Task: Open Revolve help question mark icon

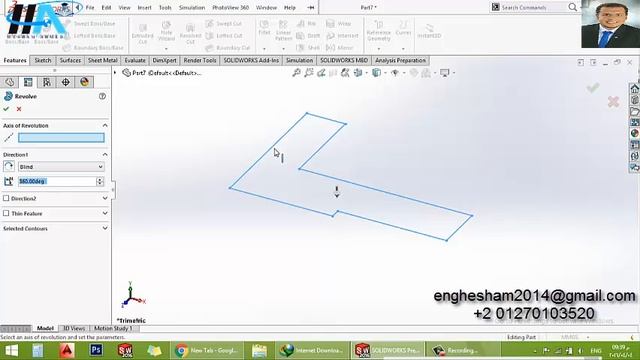Action: (102, 96)
